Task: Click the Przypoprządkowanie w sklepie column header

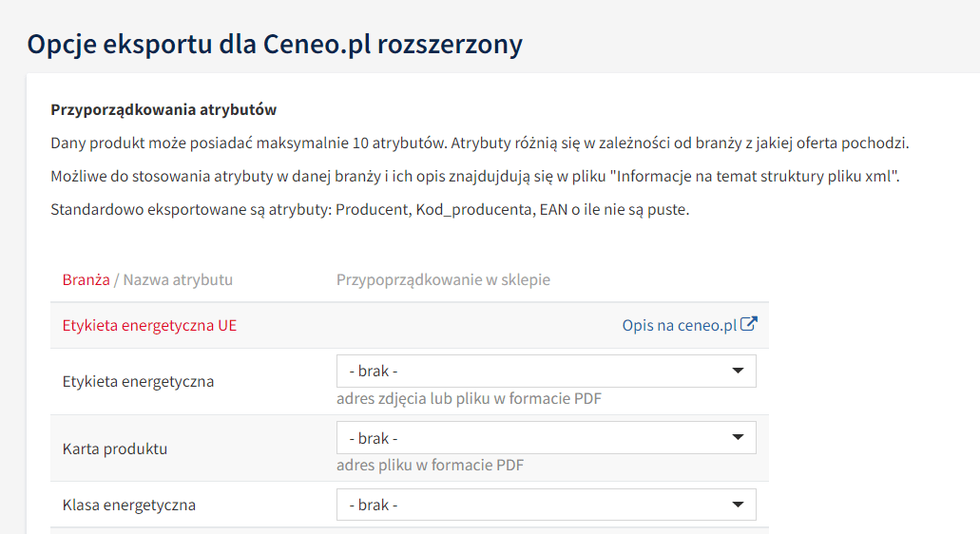Action: point(443,279)
